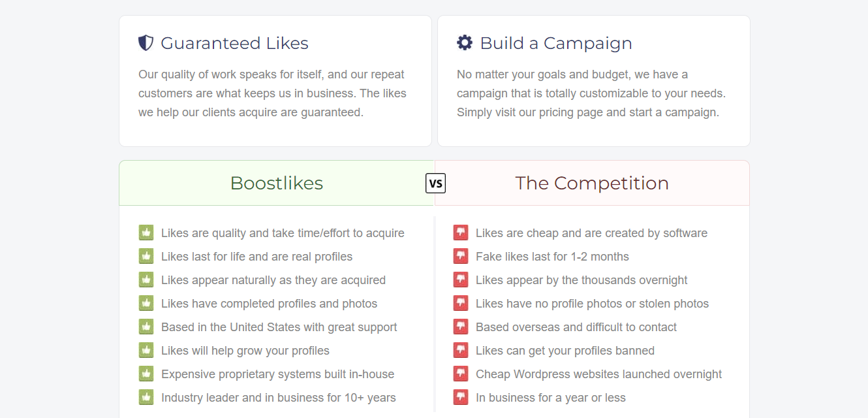Screen dimensions: 868x418
Task: Select the Boostlikes column header
Action: point(277,183)
